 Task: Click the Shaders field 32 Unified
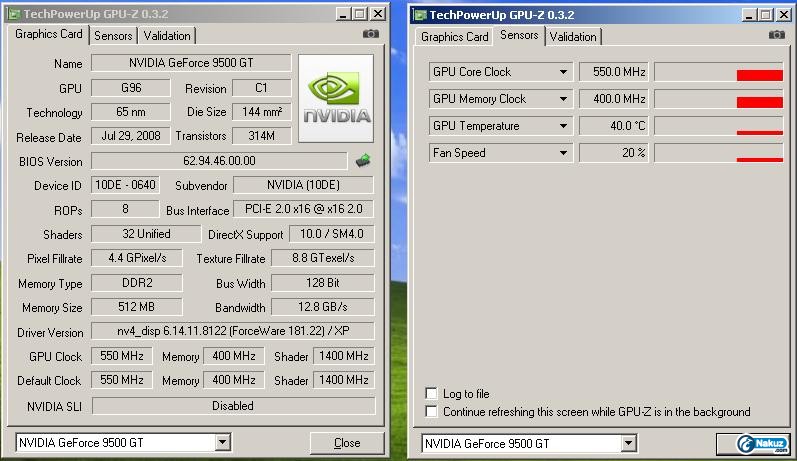coord(146,234)
